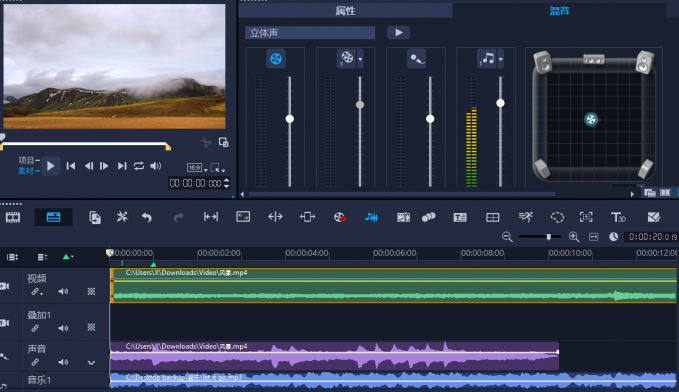Click the snapshot copy icon below the preview
679x392 pixels.
tap(223, 142)
